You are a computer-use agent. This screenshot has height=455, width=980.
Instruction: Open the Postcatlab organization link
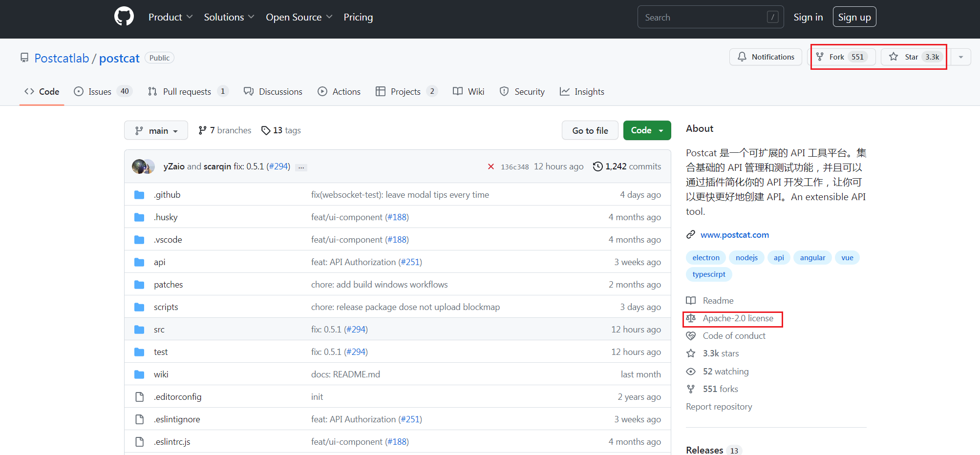point(62,58)
